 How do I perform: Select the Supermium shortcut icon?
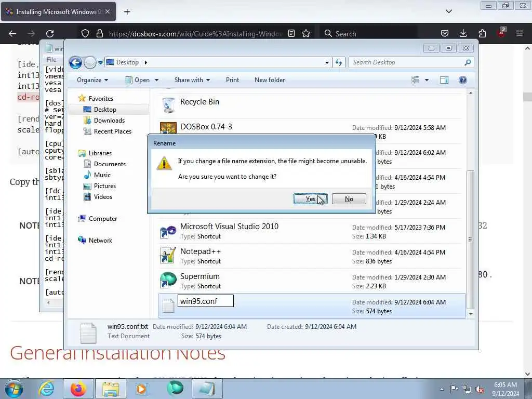168,281
